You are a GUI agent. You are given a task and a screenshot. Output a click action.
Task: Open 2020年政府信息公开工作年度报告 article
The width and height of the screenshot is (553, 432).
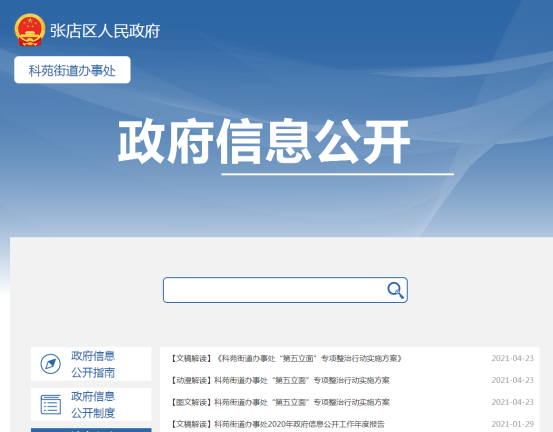tap(278, 424)
